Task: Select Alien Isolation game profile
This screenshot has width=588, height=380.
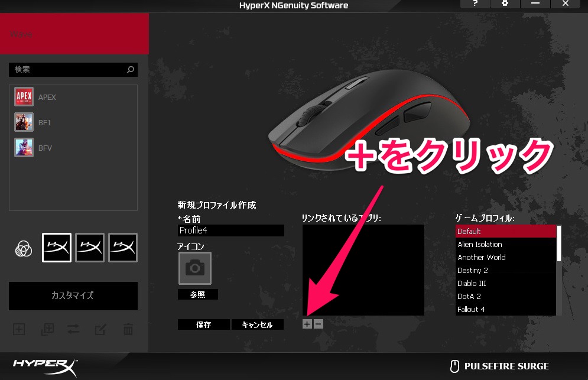Action: [506, 244]
